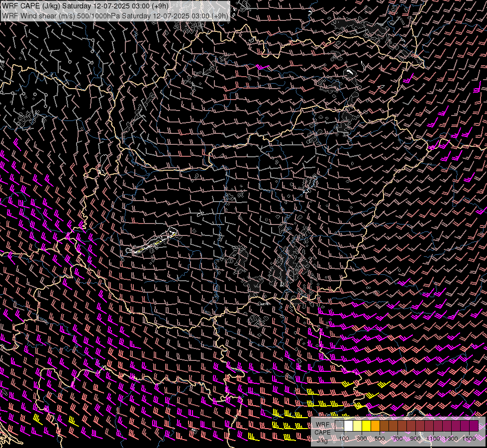Select the bright yellow CAPE legend swatch
The height and width of the screenshot is (448, 487).
(367, 426)
